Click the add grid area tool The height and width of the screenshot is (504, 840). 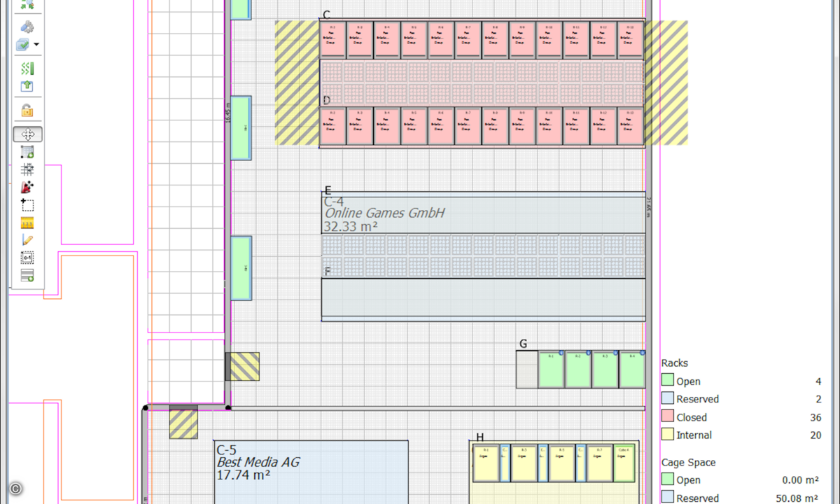[27, 152]
